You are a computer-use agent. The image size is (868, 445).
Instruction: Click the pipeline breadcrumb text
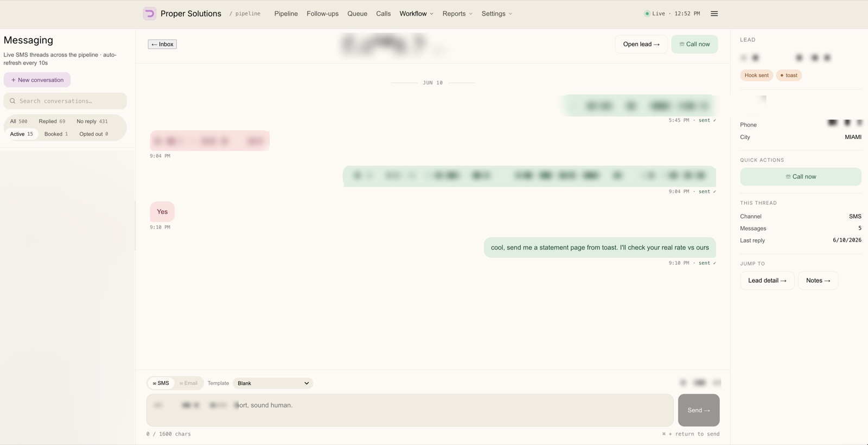[x=248, y=14]
